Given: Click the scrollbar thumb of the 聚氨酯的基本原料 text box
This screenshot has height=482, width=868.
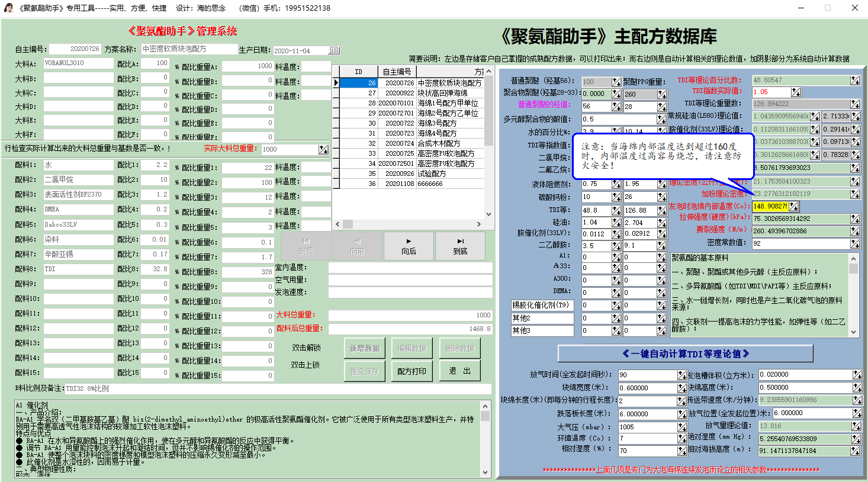Looking at the screenshot, I should click(854, 269).
